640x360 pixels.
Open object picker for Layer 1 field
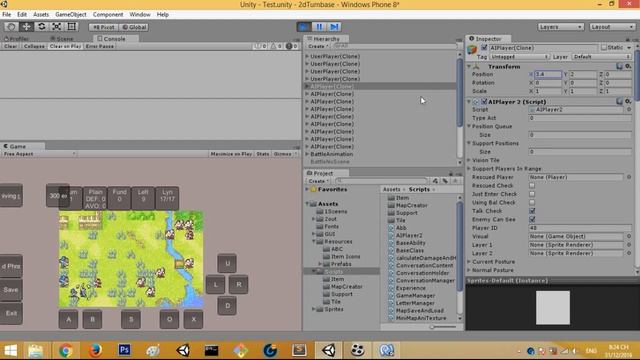(629, 245)
